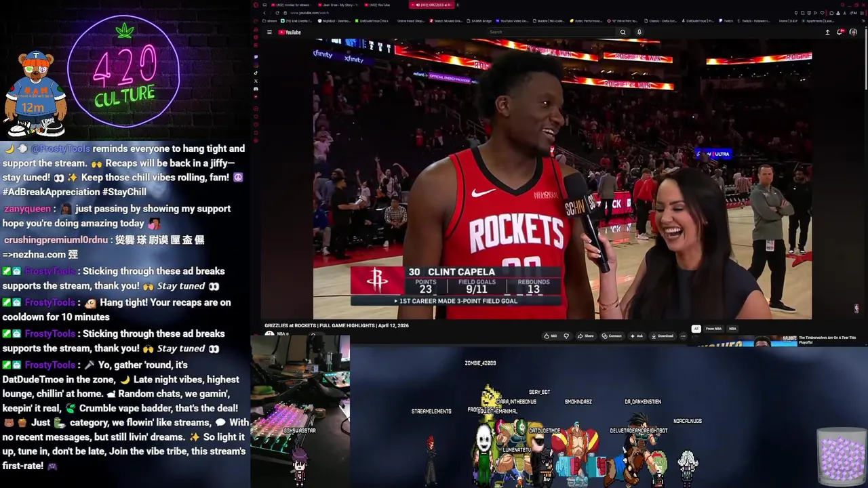
Task: Switch to the Jean Grae - My Story tab
Action: [340, 5]
